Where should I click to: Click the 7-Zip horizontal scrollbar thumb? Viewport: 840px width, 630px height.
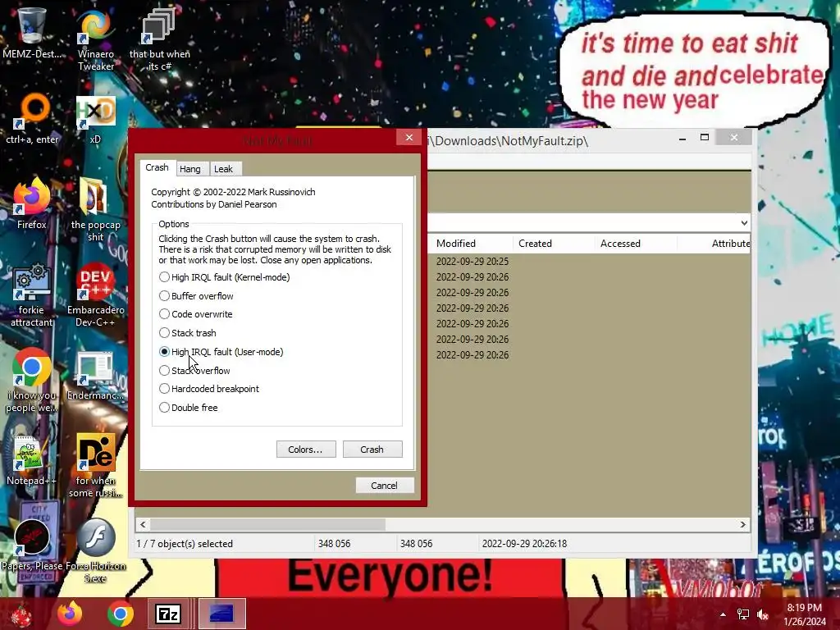tap(267, 524)
